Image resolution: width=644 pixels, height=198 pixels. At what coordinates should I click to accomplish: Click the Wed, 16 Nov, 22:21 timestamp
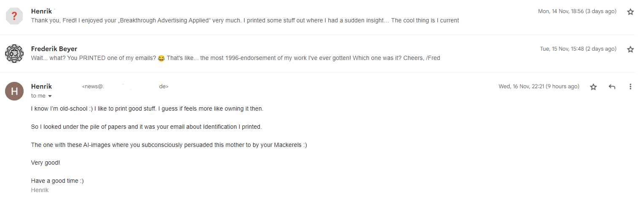pos(539,87)
